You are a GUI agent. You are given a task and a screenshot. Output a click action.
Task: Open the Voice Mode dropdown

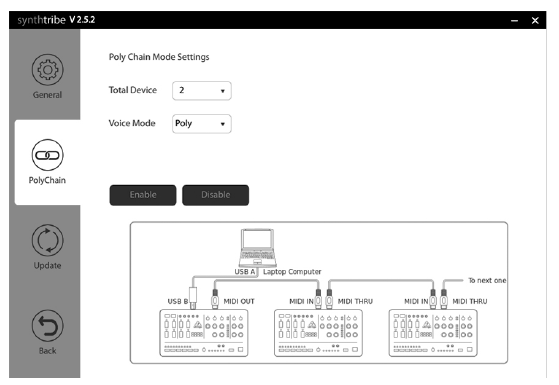point(202,124)
